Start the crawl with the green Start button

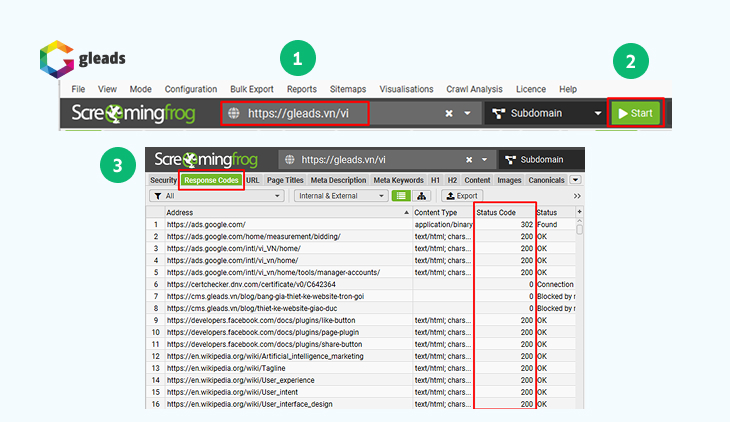635,113
